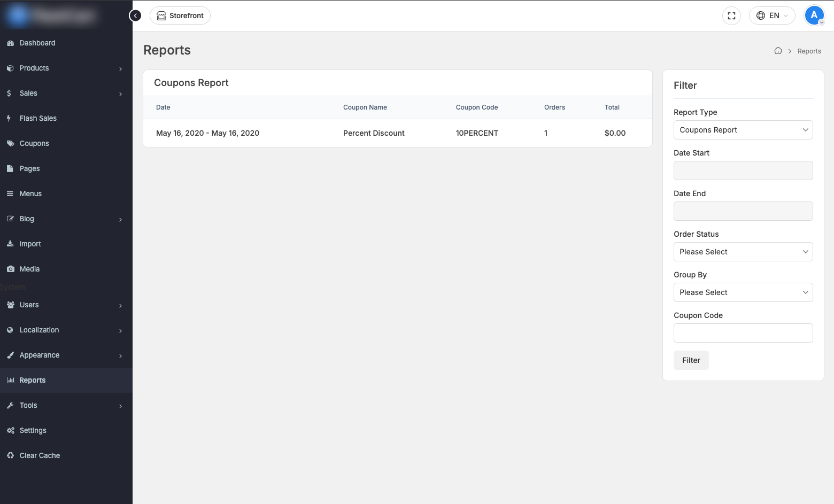Open the Media library icon
This screenshot has width=834, height=504.
[x=11, y=269]
